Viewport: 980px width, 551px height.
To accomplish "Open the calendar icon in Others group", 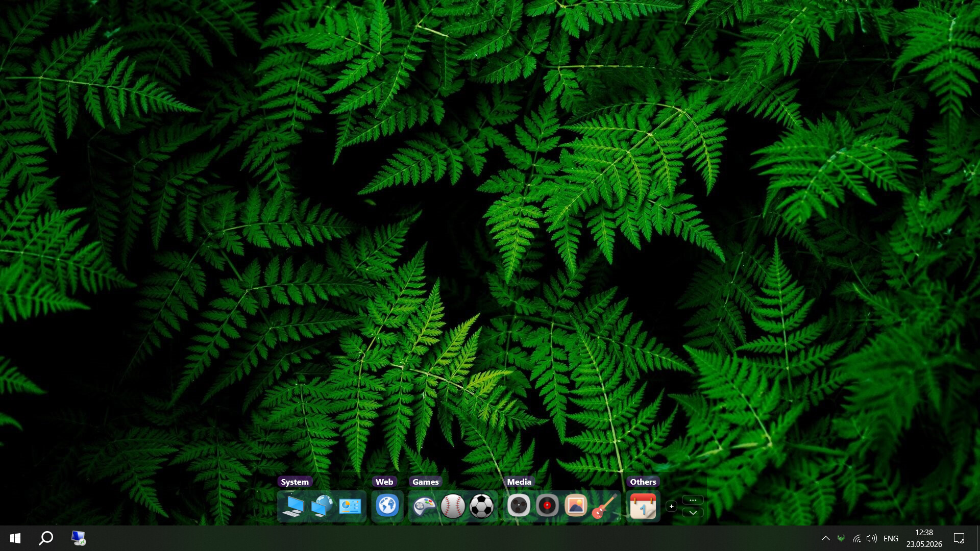I will [643, 506].
